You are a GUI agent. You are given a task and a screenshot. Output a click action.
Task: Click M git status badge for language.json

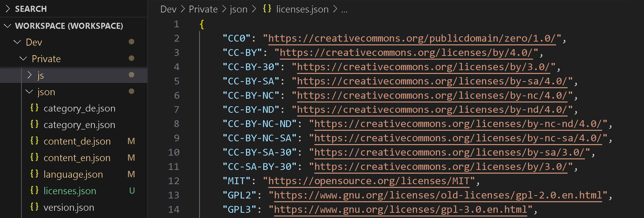tap(131, 174)
